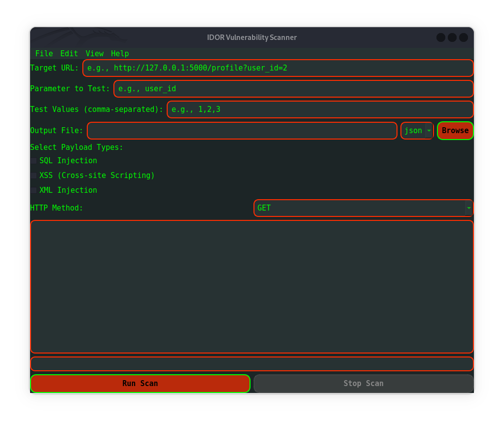Screen dimensions: 504x426
Task: Click the HTTP Method label
Action: coord(57,208)
